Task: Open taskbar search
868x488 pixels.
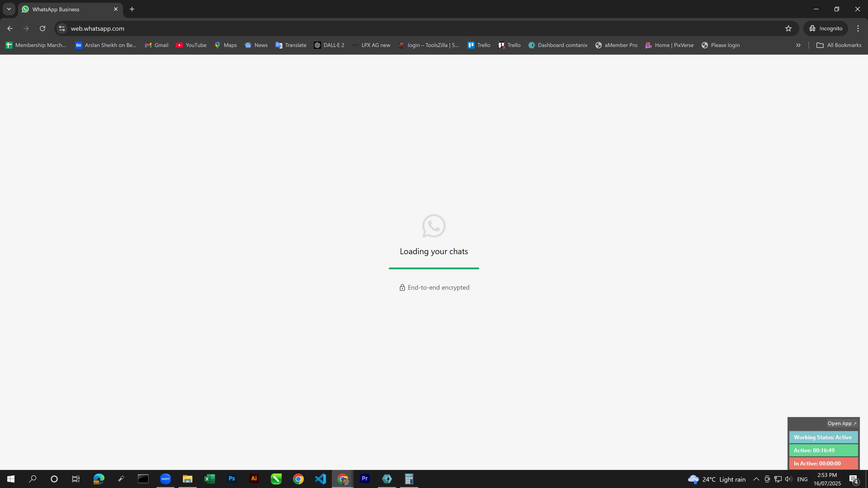Action: point(33,479)
